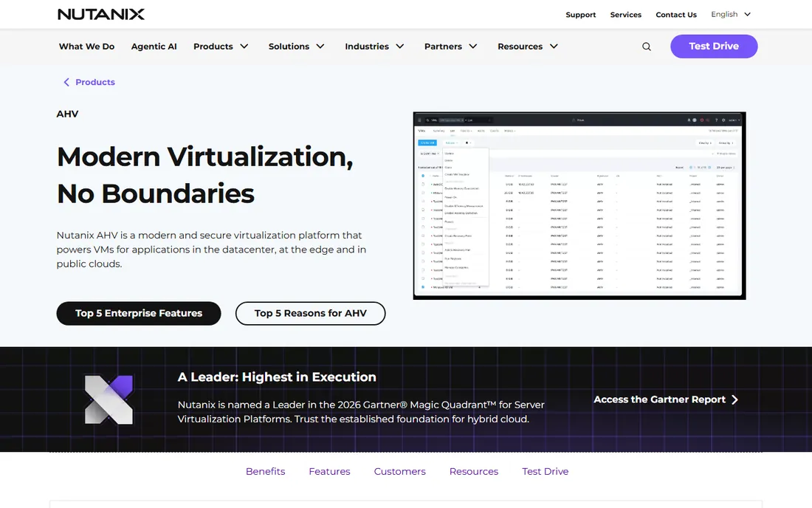Jump to the Test Drive section tab
Screen dimensions: 812x508
(546, 472)
